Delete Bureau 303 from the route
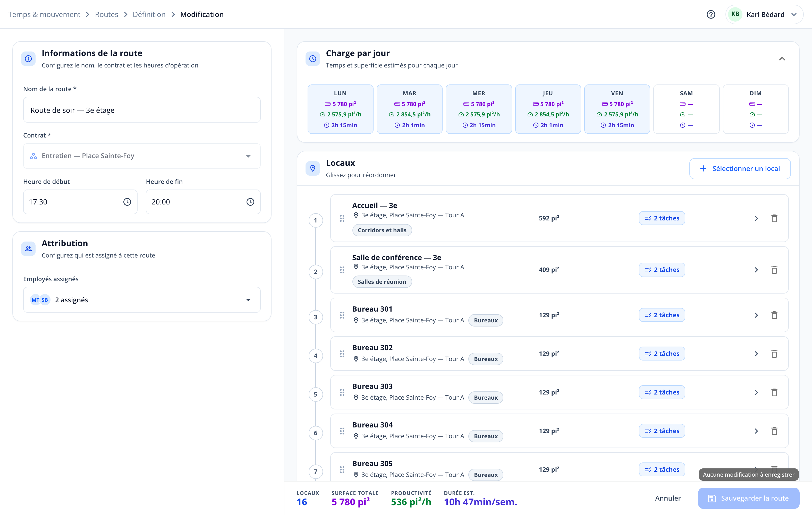 [774, 392]
